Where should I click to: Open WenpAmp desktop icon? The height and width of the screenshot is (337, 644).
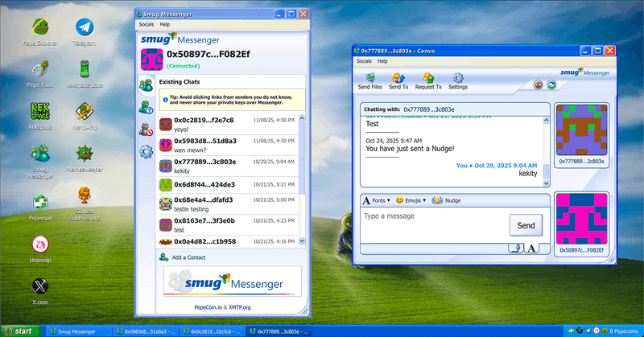click(x=85, y=116)
